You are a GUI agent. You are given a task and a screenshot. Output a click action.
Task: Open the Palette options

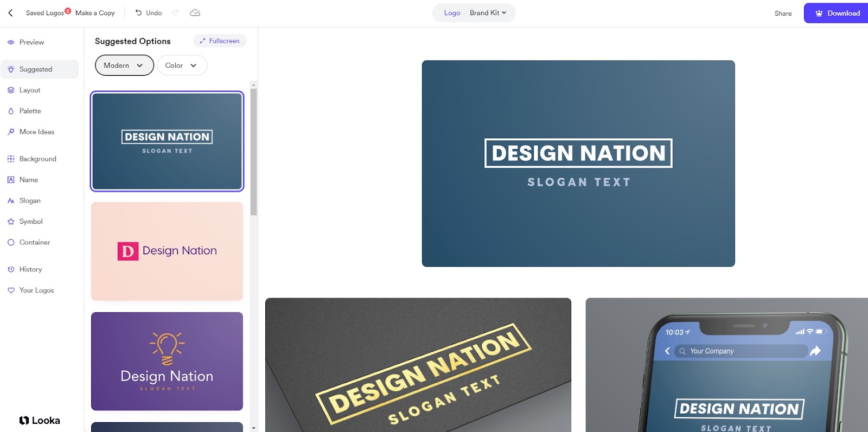pyautogui.click(x=40, y=111)
